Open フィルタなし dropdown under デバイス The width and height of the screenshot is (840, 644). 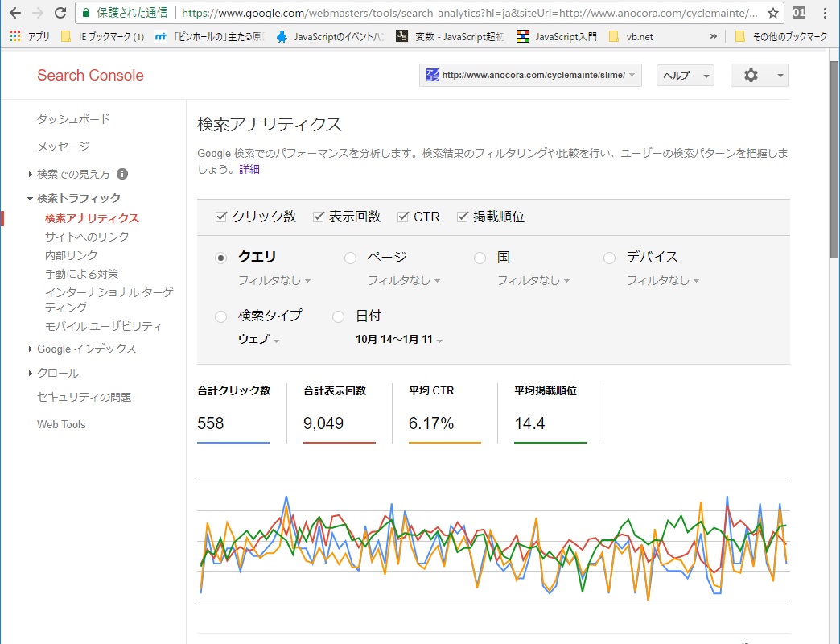[x=663, y=280]
